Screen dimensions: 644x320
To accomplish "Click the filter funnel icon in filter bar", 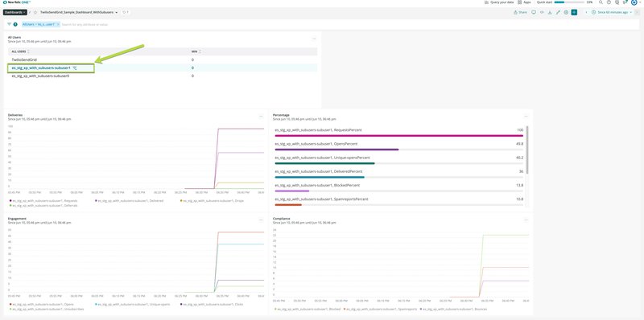I will pos(9,24).
